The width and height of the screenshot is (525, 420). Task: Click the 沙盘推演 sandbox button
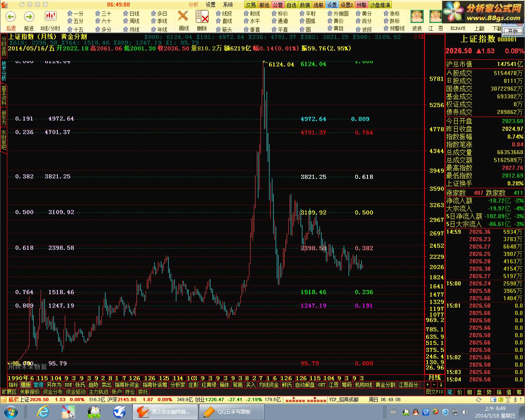(x=380, y=5)
